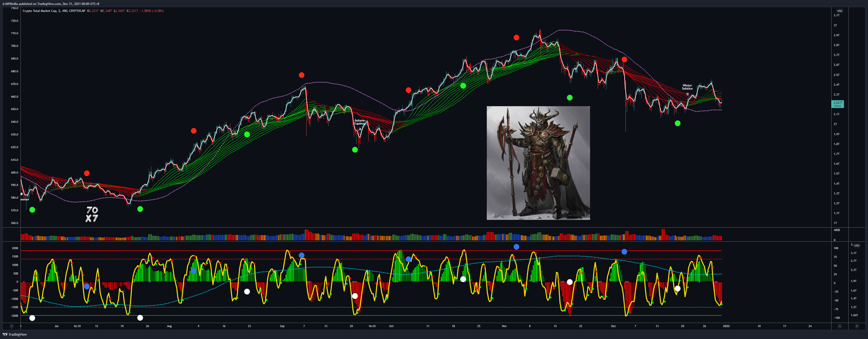868x339 pixels.
Task: Click the 'Oct' label on the time axis
Action: 391,326
